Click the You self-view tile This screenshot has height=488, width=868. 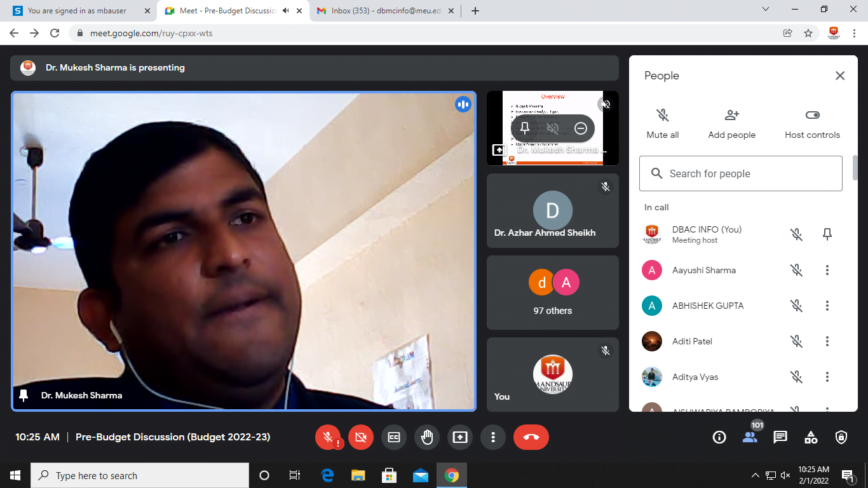553,375
